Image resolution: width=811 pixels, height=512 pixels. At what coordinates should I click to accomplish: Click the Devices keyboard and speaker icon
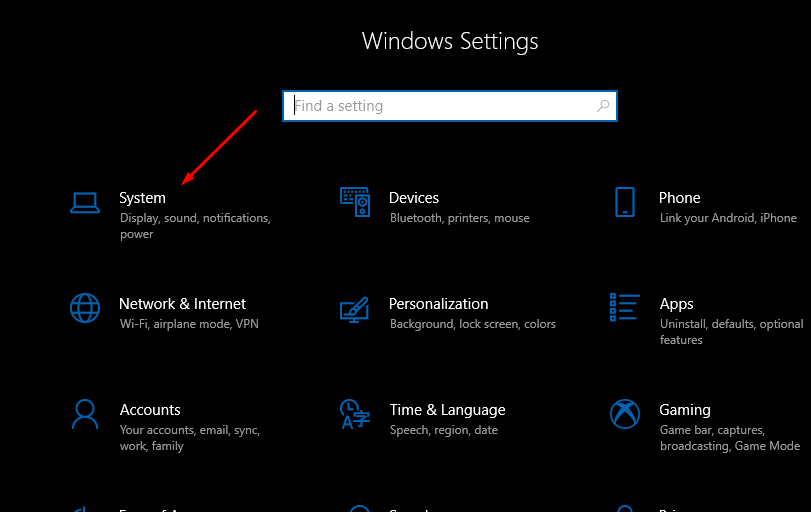click(x=355, y=203)
